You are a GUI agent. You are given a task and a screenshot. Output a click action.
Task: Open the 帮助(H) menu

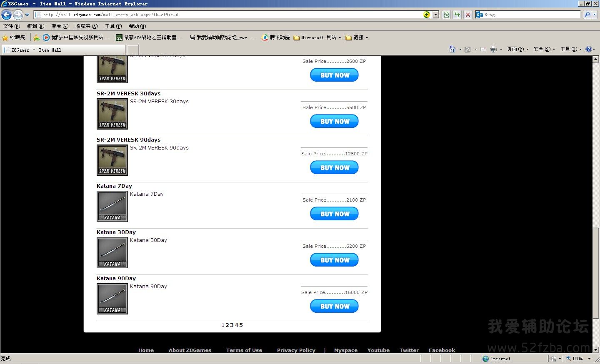(x=137, y=26)
